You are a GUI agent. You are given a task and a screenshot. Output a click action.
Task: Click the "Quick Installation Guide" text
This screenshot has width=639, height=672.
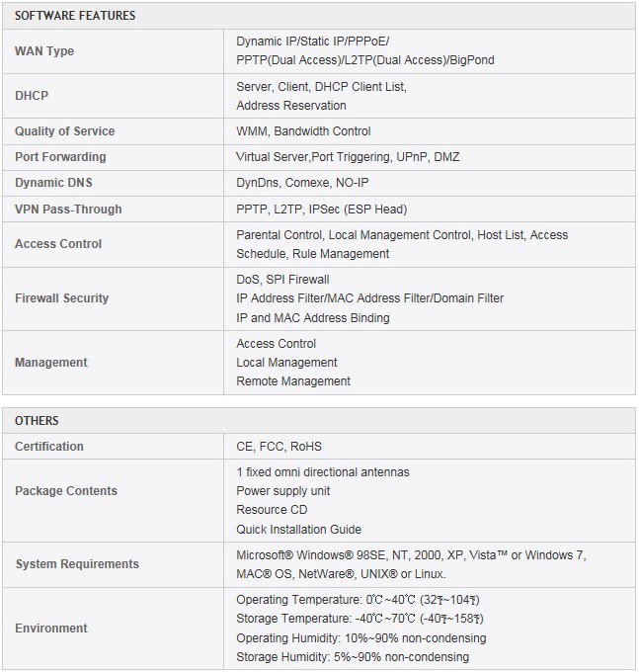(298, 529)
